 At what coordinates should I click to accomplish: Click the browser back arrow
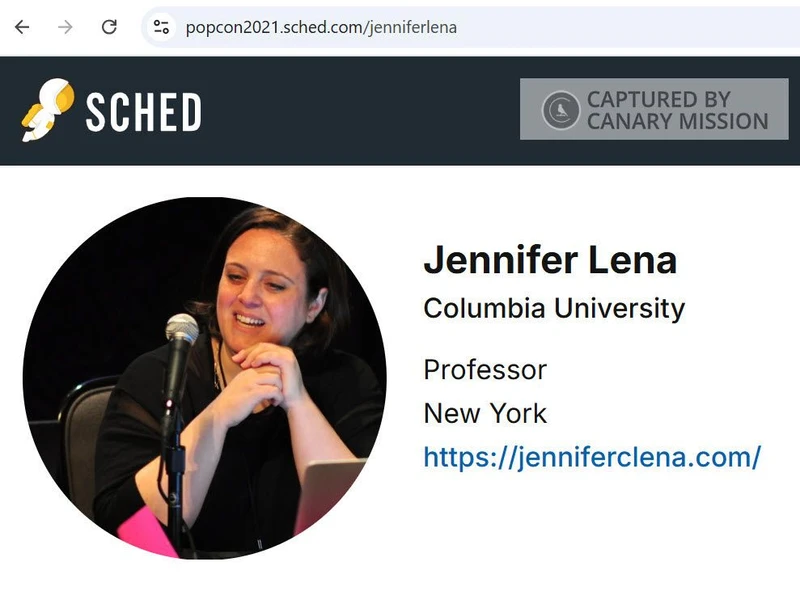click(x=22, y=27)
